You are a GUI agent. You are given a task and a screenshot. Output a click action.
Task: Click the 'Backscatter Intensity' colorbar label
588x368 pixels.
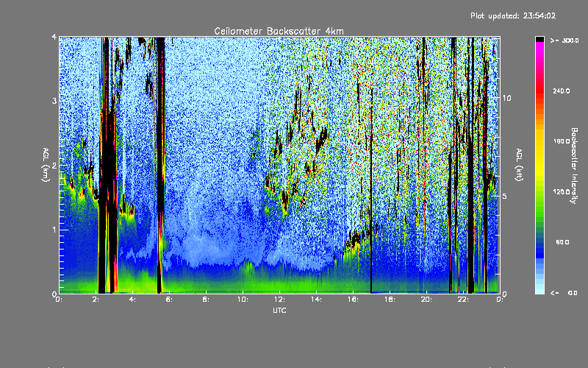[x=574, y=166]
